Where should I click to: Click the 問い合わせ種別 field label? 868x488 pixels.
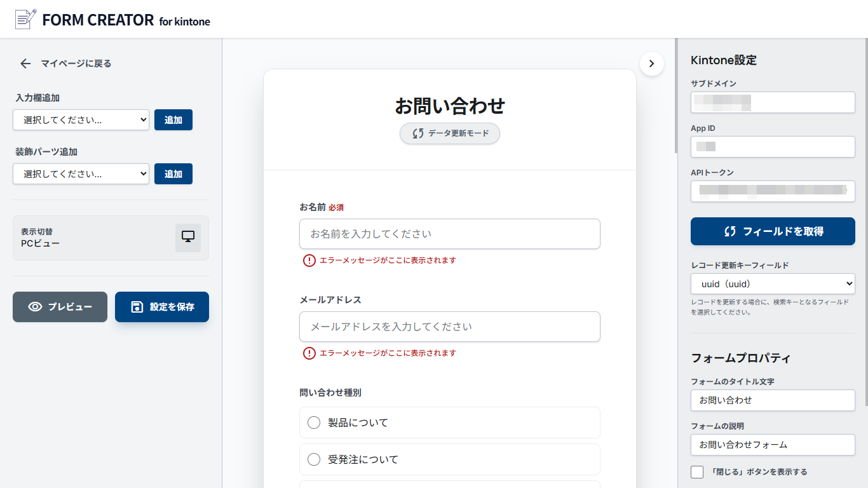330,393
